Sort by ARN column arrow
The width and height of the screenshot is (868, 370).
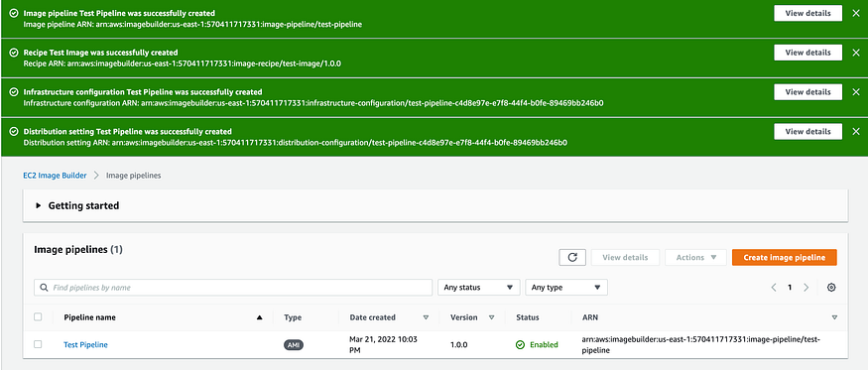(834, 317)
